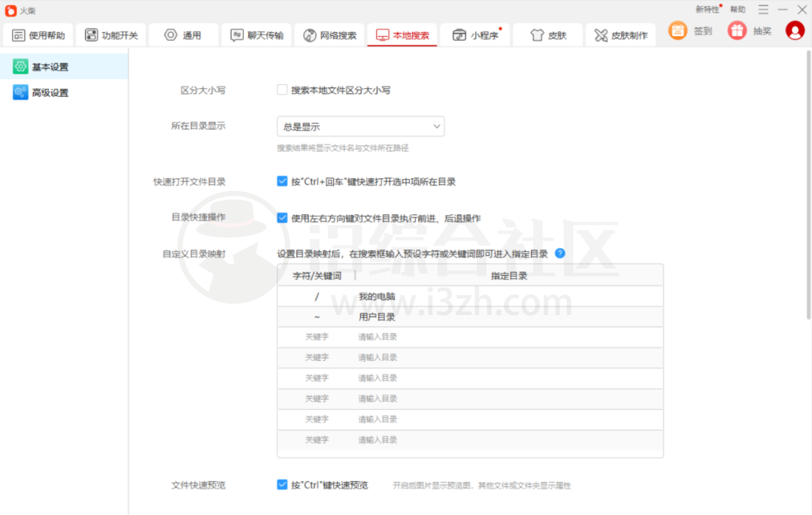This screenshot has width=812, height=515.
Task: Click the "~" keyword cell
Action: click(317, 317)
